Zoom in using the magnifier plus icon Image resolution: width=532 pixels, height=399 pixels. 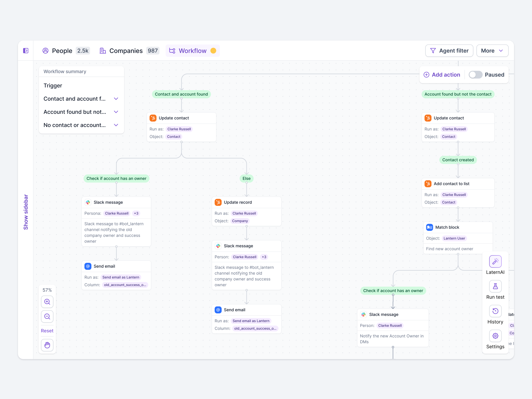point(47,302)
